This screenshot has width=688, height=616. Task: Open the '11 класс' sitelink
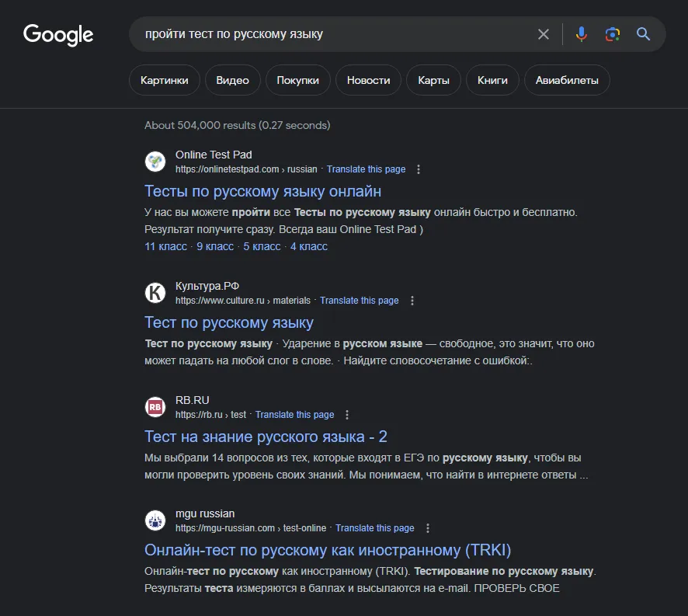tap(166, 247)
